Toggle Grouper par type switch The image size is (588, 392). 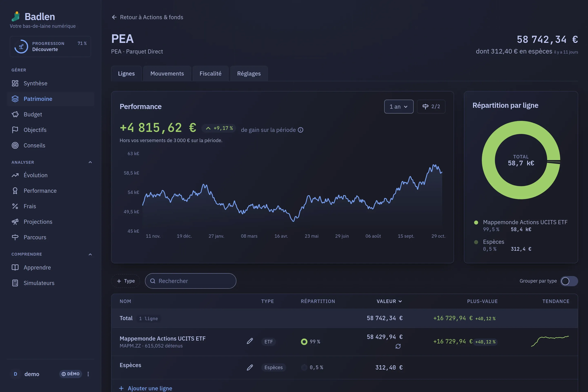pos(569,281)
